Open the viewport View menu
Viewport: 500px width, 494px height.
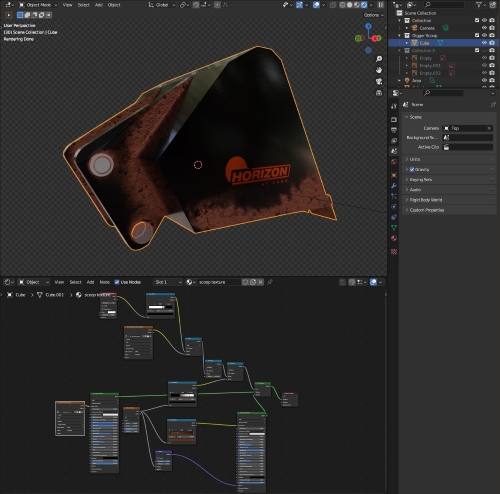point(67,5)
